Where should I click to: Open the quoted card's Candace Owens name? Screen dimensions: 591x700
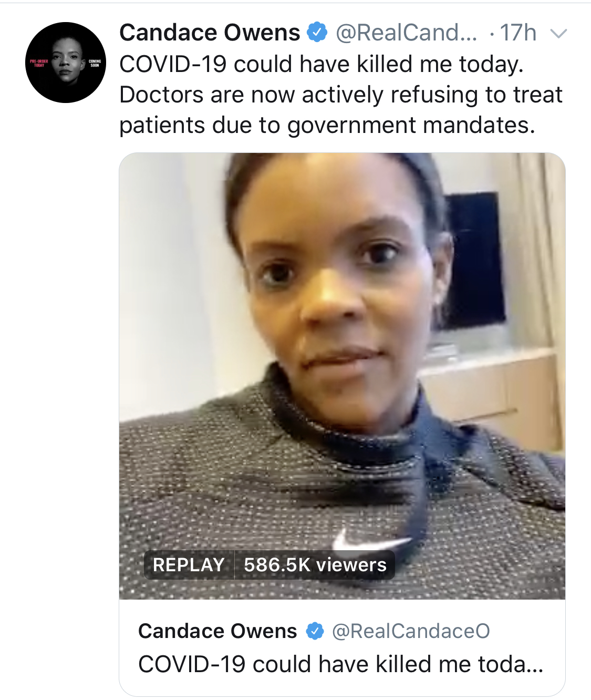point(217,631)
